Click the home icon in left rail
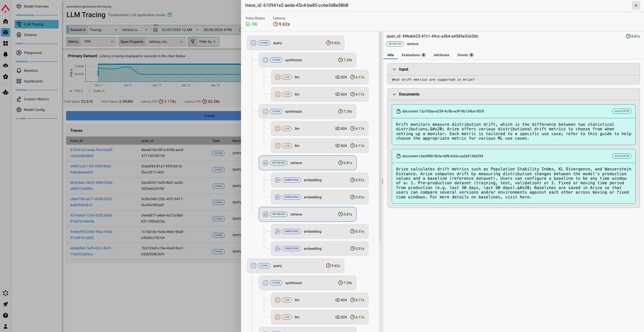This screenshot has width=644, height=332. point(6,21)
